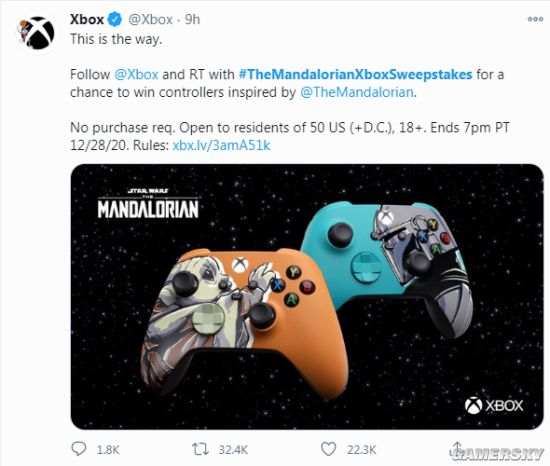Click the 1.8K reply count
The image size is (550, 466).
point(108,450)
